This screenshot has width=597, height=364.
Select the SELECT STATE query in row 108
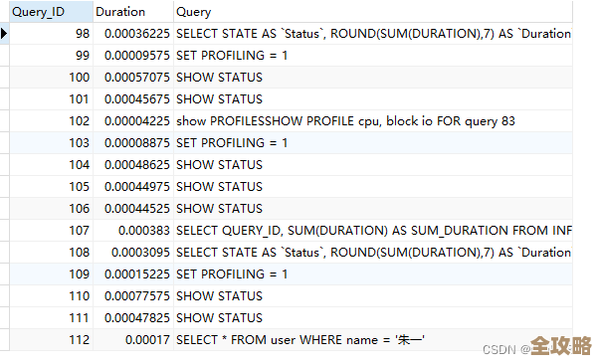(373, 253)
